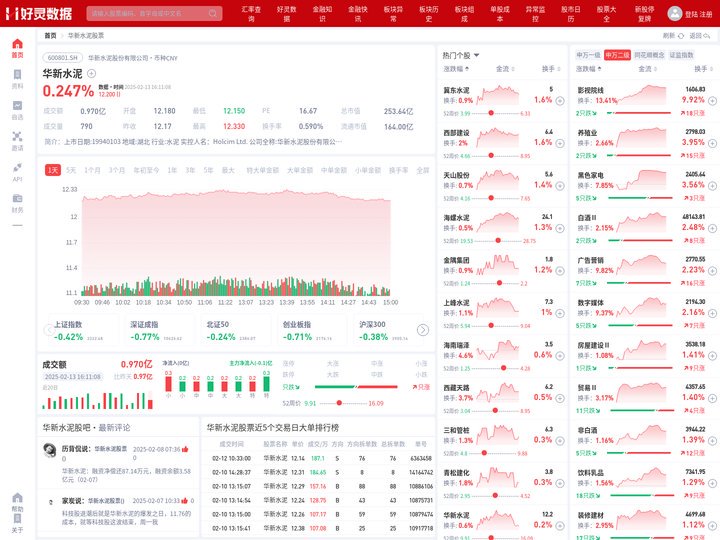Like the 家壳说 comment thumbs-up
This screenshot has width=720, height=540.
tap(184, 501)
